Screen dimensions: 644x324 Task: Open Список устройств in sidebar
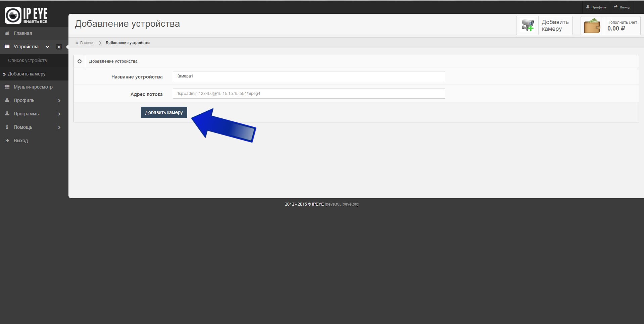point(28,60)
